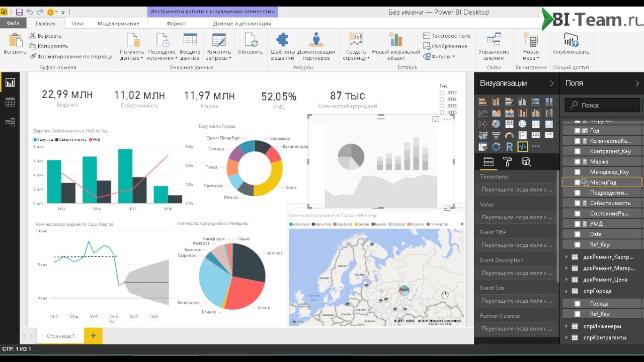Click the Redo arrow in title bar
The image size is (644, 362).
click(x=40, y=12)
